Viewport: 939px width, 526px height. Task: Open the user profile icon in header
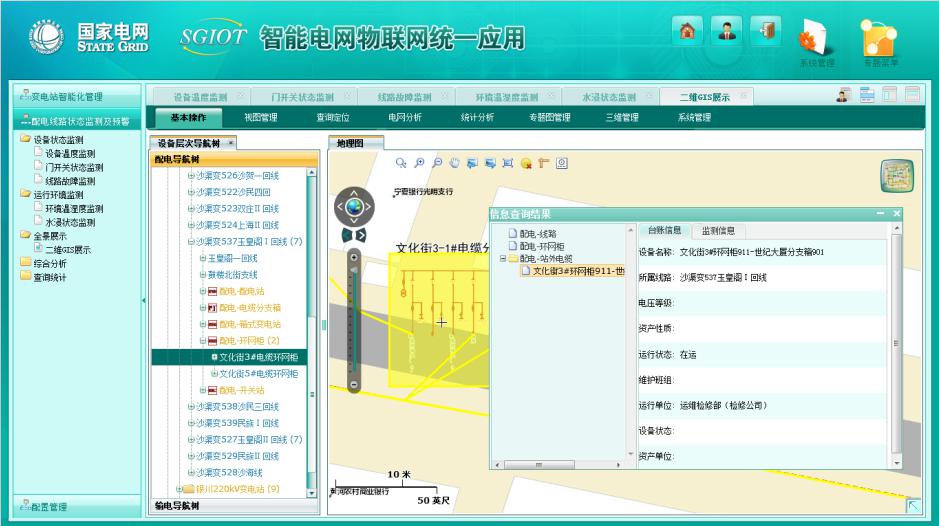(727, 31)
